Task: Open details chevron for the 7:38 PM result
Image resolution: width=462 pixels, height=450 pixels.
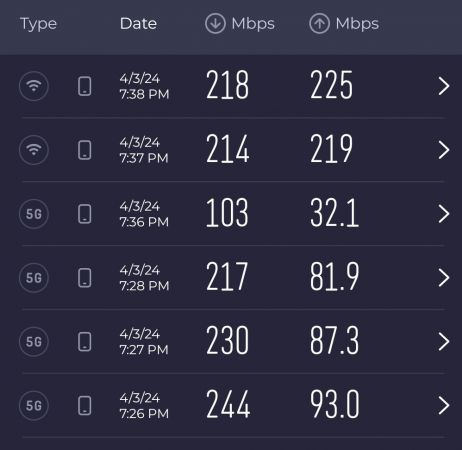Action: click(x=444, y=86)
